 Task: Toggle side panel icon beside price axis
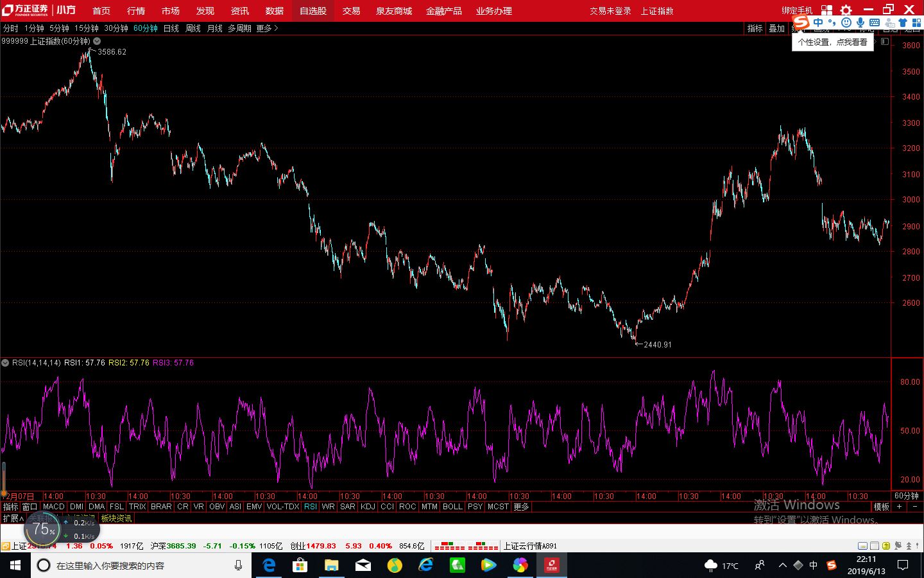(885, 41)
